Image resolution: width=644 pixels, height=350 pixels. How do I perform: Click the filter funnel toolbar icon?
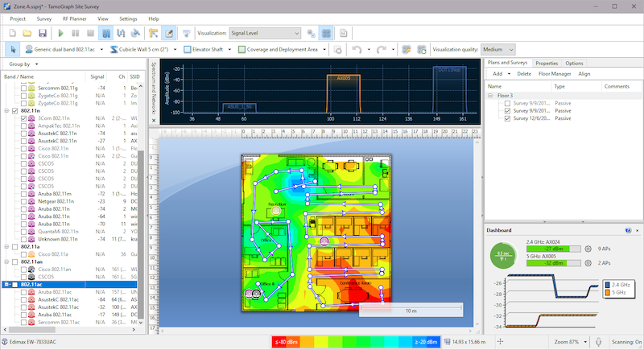pos(187,33)
